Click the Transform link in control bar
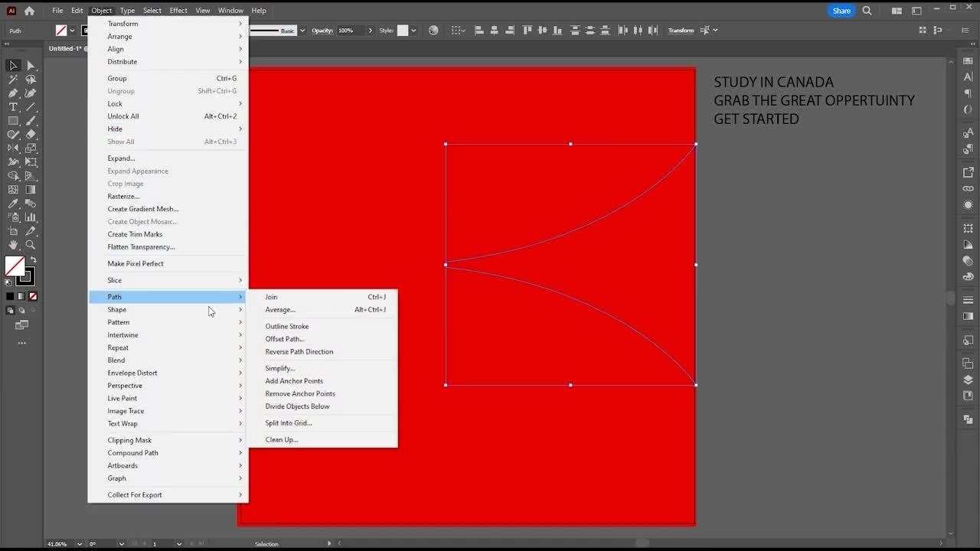 (x=681, y=31)
